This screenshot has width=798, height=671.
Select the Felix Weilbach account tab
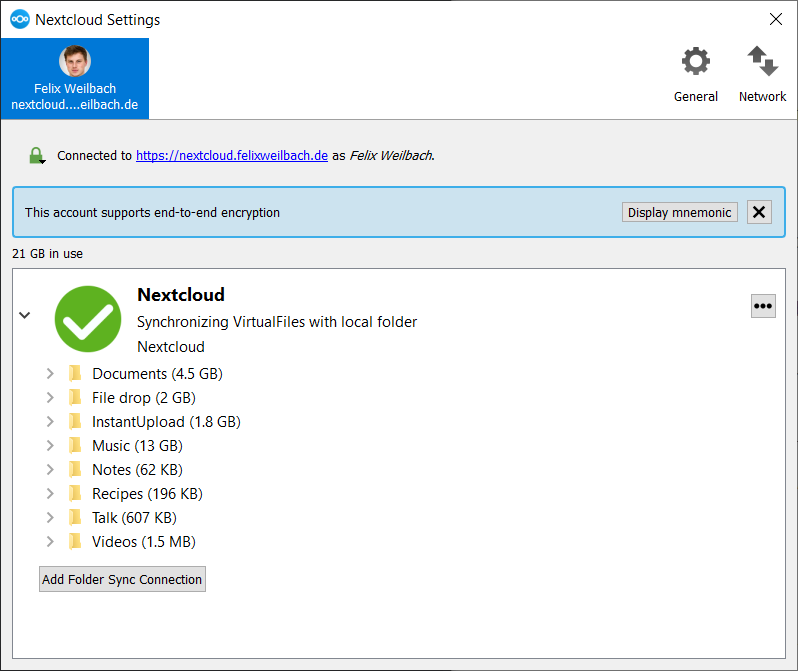click(75, 79)
